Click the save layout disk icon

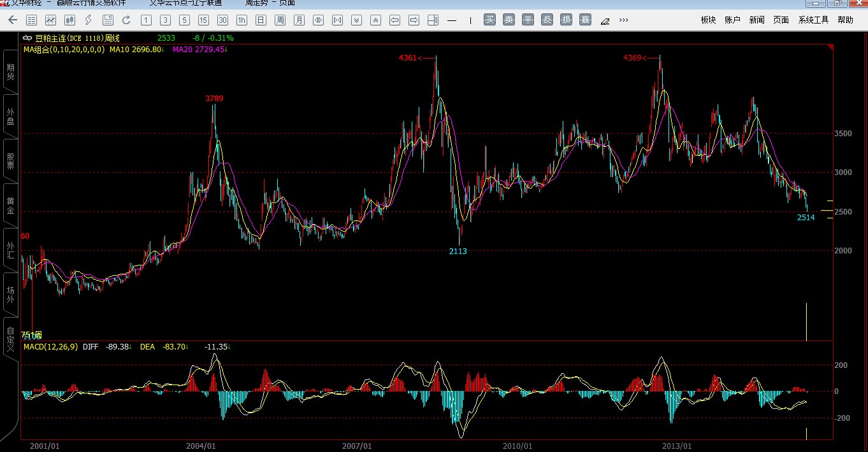click(108, 20)
